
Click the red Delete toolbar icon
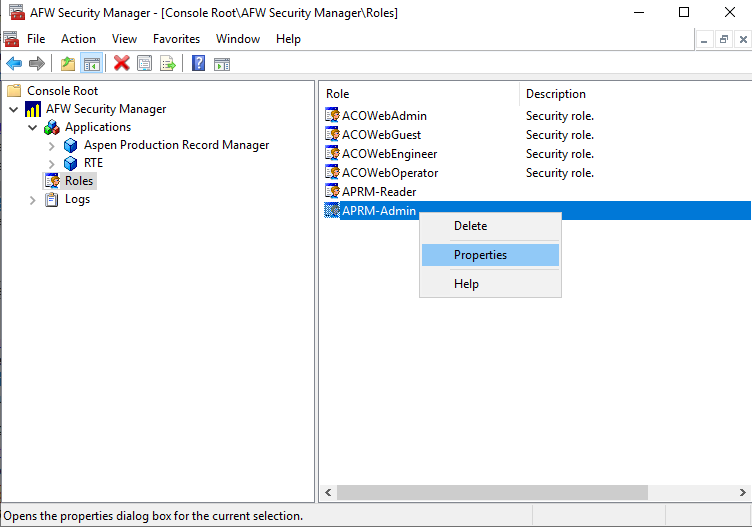click(x=122, y=64)
